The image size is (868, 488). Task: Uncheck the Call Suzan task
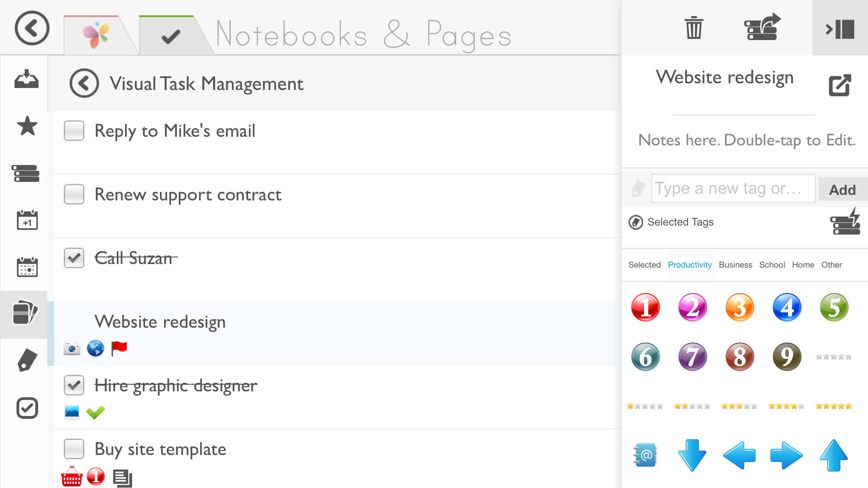click(74, 258)
